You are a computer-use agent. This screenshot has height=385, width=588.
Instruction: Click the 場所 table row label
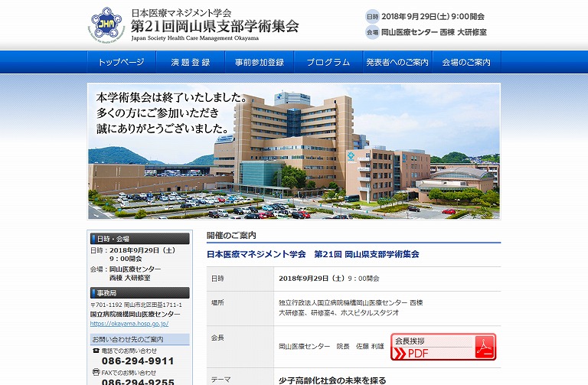click(x=217, y=302)
